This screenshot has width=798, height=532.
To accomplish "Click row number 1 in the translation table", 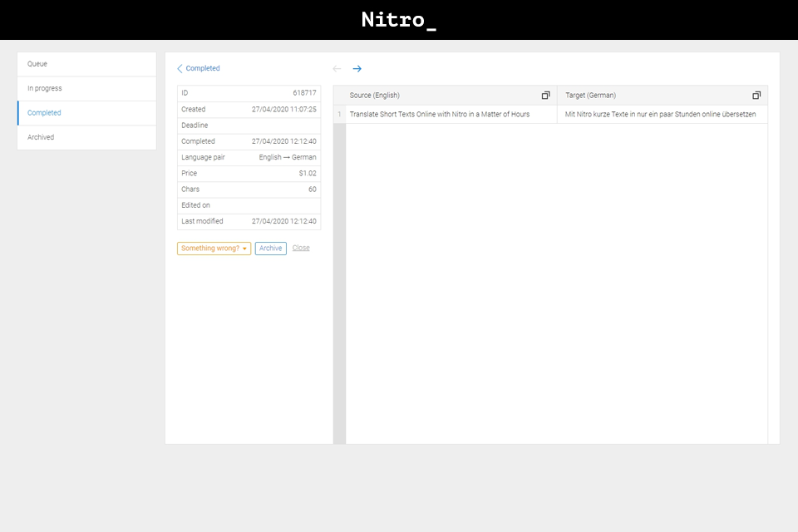I will [x=340, y=114].
